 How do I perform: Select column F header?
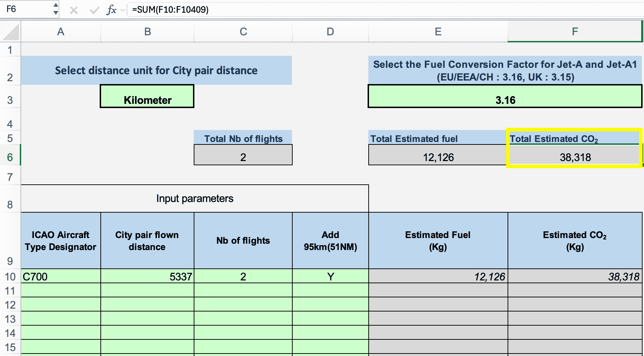575,32
